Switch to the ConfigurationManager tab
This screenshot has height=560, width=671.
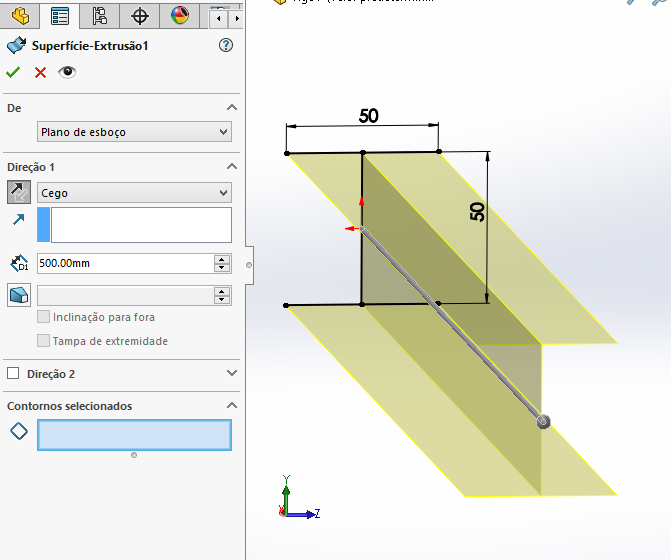click(100, 16)
